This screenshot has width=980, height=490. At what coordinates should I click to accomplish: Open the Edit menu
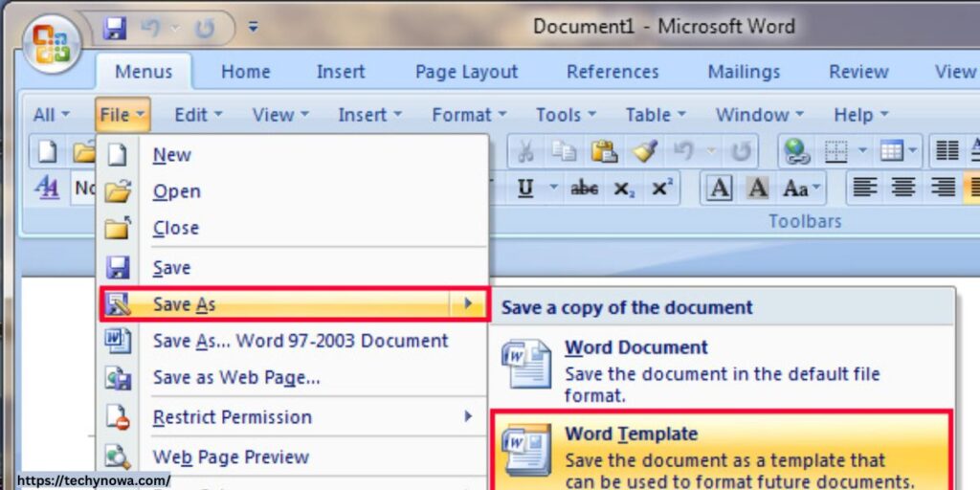[x=198, y=115]
